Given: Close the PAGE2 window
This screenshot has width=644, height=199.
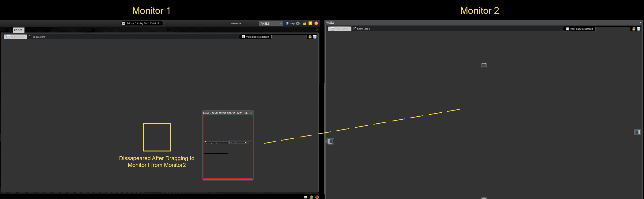Looking at the screenshot, I should pos(640,23).
